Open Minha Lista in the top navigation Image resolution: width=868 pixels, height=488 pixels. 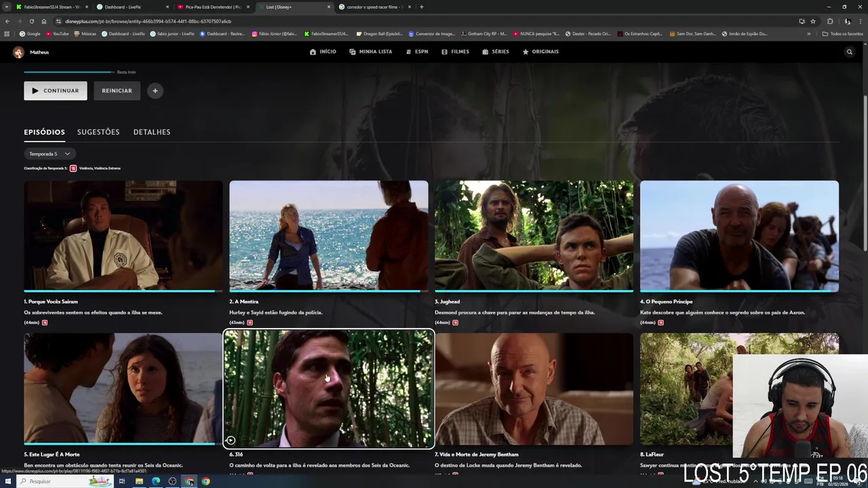[x=371, y=52]
